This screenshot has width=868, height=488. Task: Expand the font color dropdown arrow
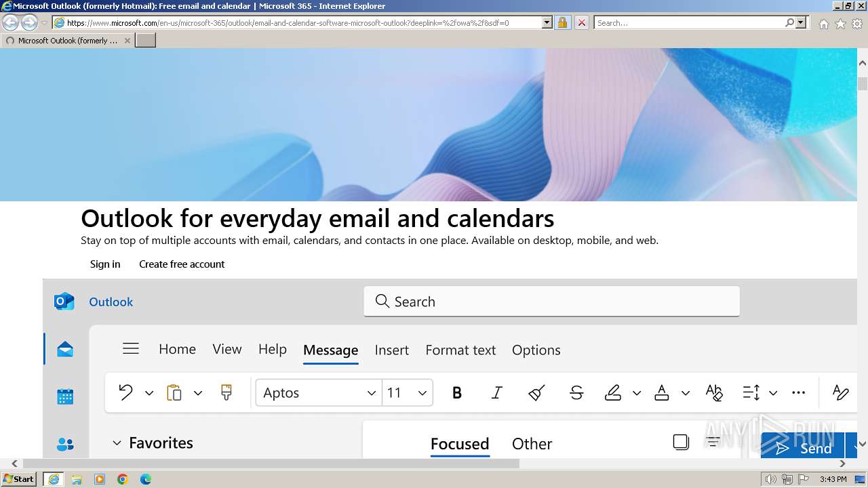(686, 393)
